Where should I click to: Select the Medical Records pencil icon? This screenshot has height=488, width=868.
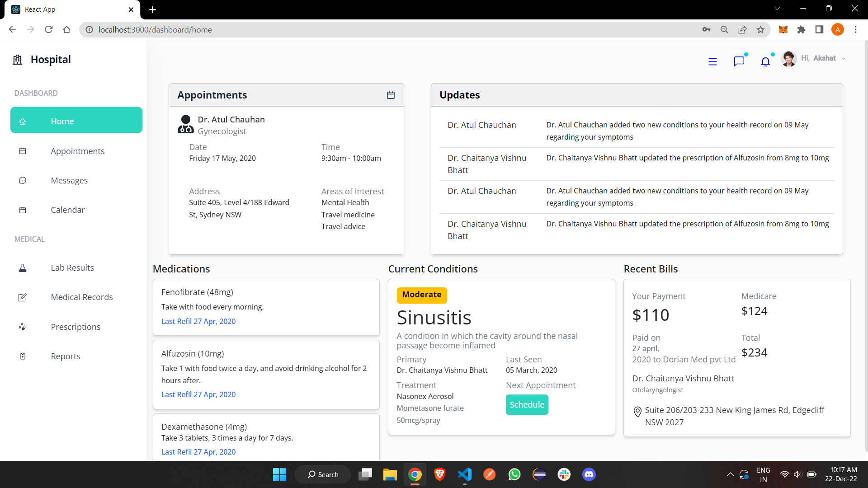[23, 297]
